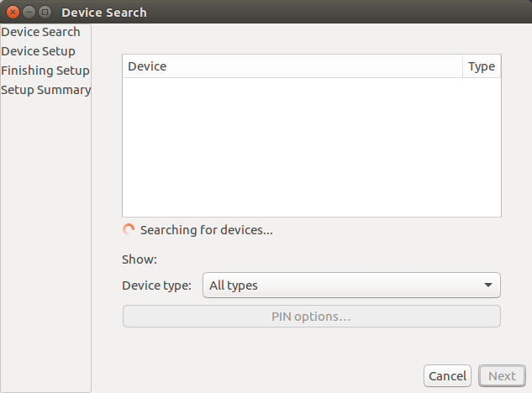
Task: Open the All types combo box
Action: pos(340,286)
